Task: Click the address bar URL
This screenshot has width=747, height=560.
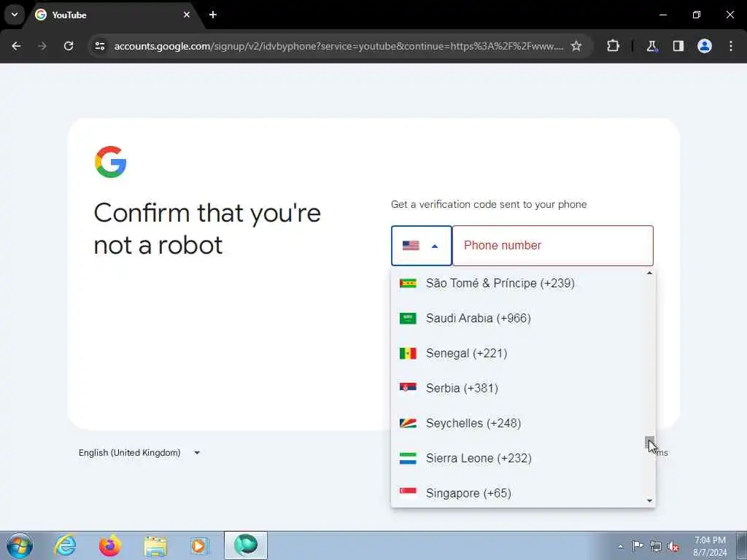Action: [x=338, y=46]
